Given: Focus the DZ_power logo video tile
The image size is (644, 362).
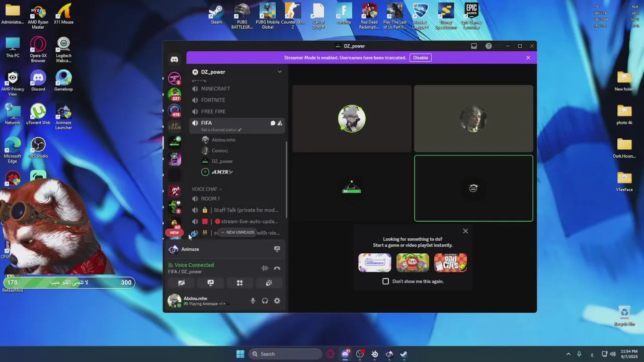Looking at the screenshot, I should [352, 188].
